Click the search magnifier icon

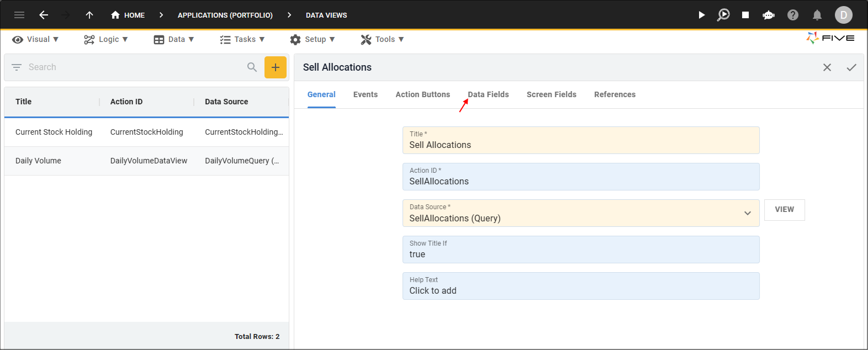[252, 67]
